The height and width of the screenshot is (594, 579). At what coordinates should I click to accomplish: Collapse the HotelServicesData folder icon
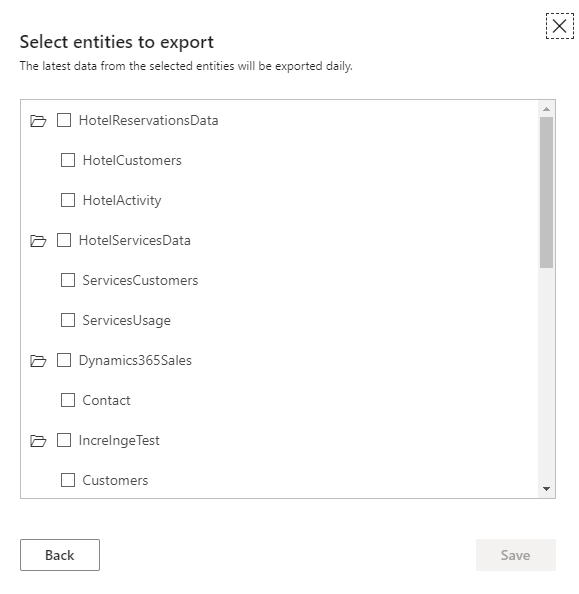pyautogui.click(x=38, y=241)
